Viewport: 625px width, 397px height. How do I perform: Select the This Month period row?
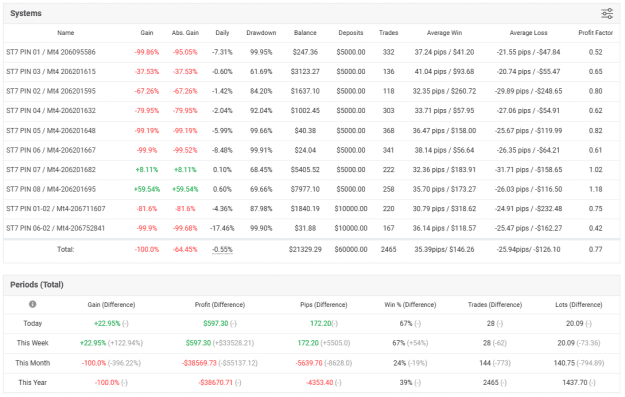[x=312, y=363]
